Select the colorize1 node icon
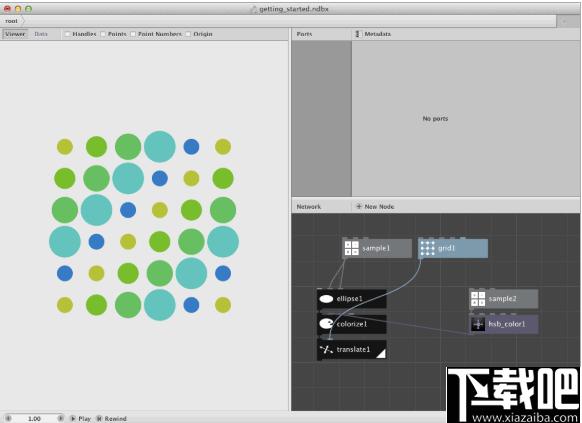 tap(326, 324)
